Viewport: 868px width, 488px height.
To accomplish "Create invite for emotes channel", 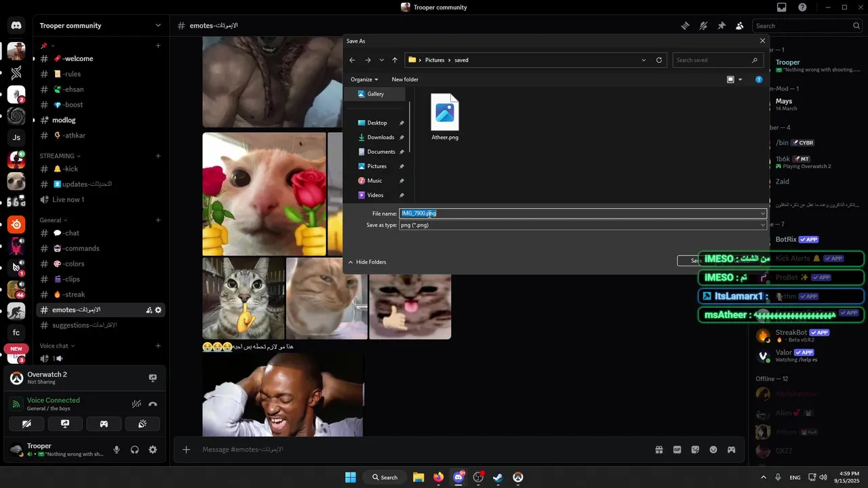I will click(x=149, y=310).
